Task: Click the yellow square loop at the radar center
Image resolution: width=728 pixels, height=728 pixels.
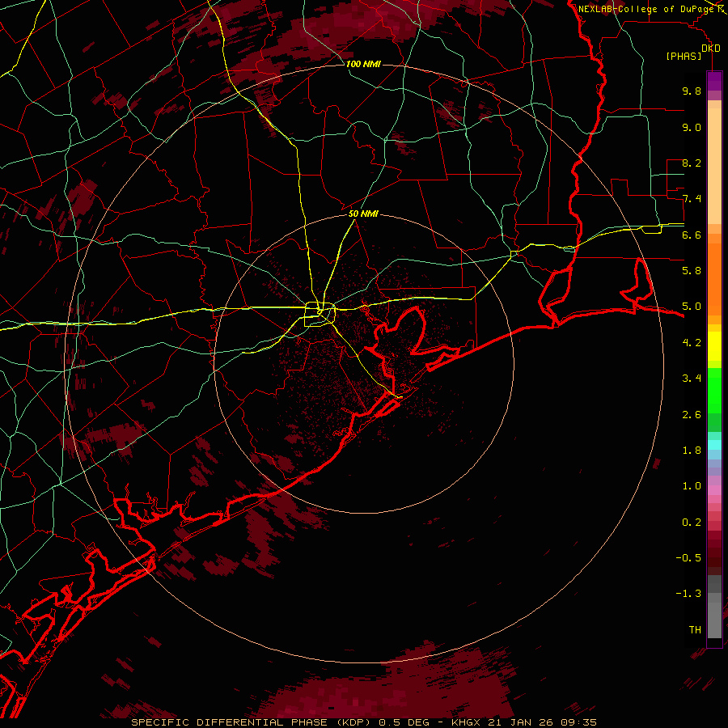Action: pyautogui.click(x=320, y=315)
